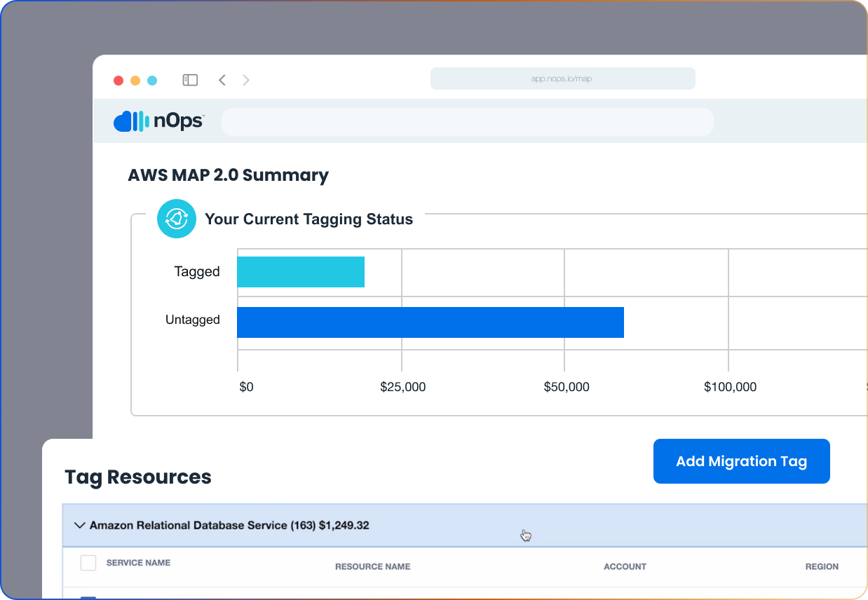
Task: Click the Add Migration Tag button
Action: click(741, 461)
